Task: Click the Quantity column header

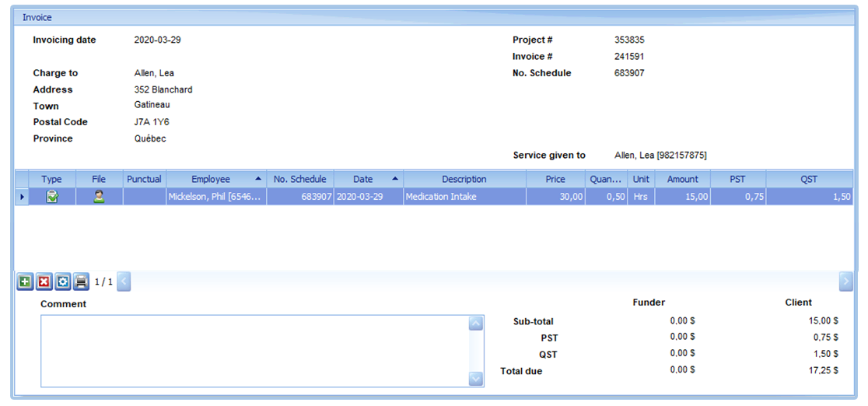Action: click(606, 179)
